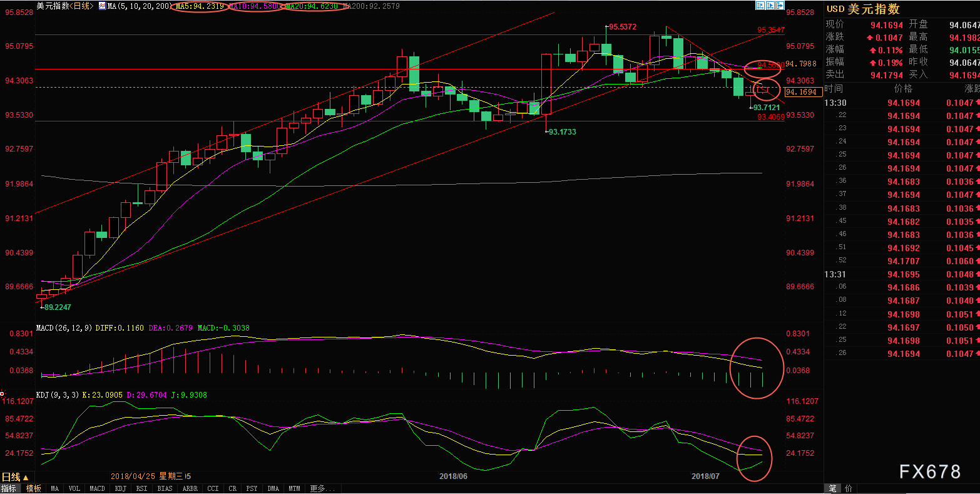The width and height of the screenshot is (980, 494).
Task: Select the DMA indicator tab
Action: (x=273, y=488)
